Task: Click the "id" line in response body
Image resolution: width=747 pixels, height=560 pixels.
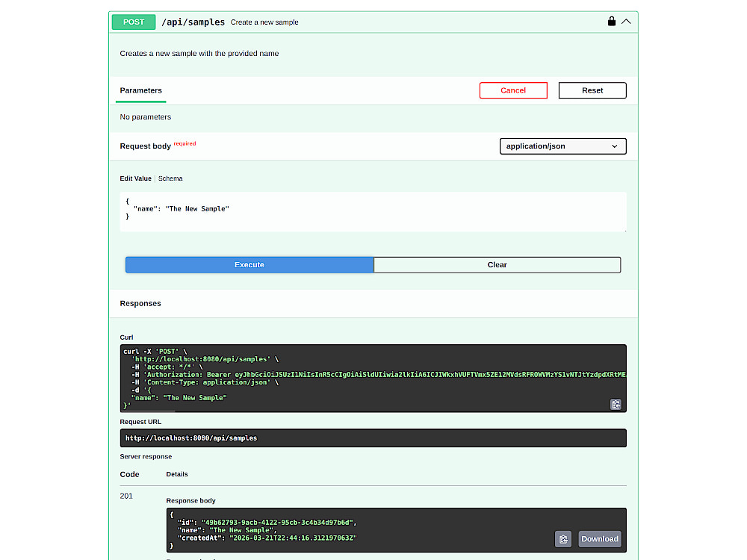Action: 267,523
